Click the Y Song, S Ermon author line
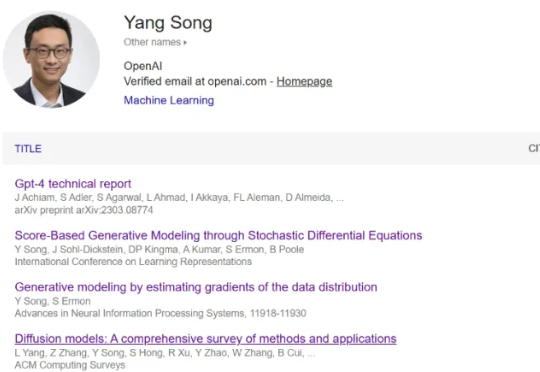 (x=53, y=301)
